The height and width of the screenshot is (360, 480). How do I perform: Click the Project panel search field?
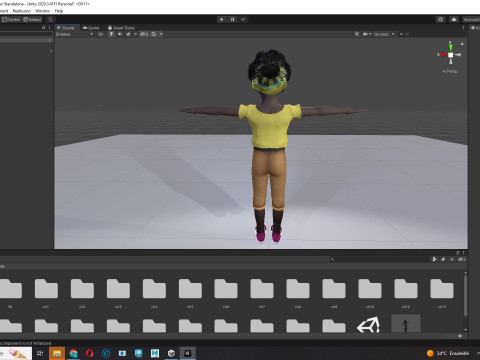tap(378, 259)
